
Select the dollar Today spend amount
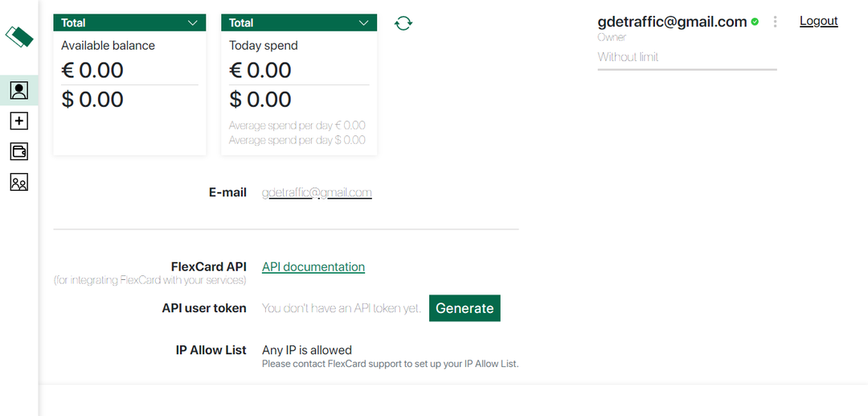[x=260, y=100]
